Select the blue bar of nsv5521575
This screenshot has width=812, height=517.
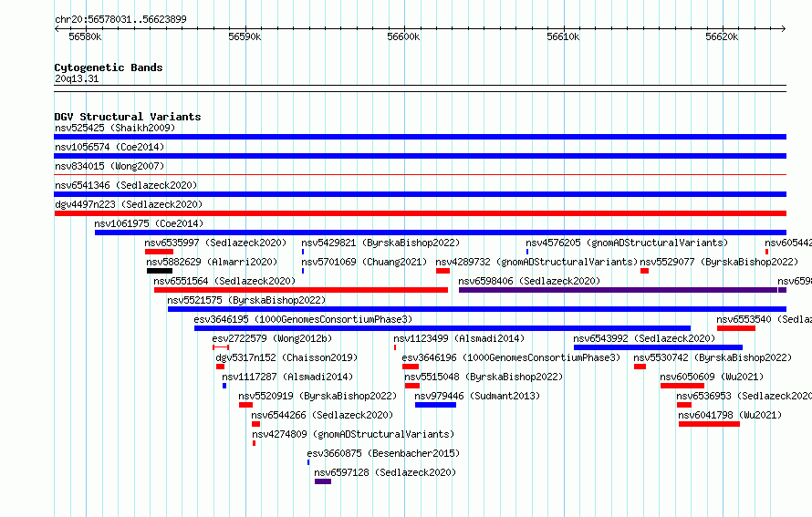click(477, 309)
